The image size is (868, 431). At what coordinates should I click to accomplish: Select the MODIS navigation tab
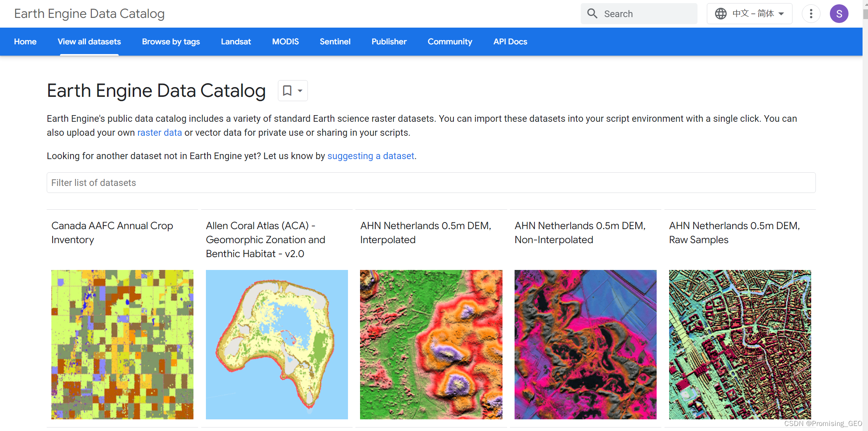click(x=285, y=42)
